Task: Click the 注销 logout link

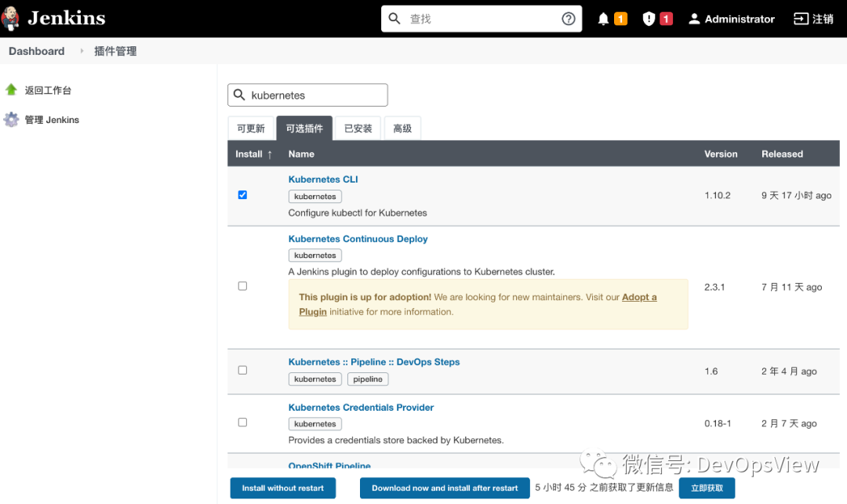Action: click(823, 19)
